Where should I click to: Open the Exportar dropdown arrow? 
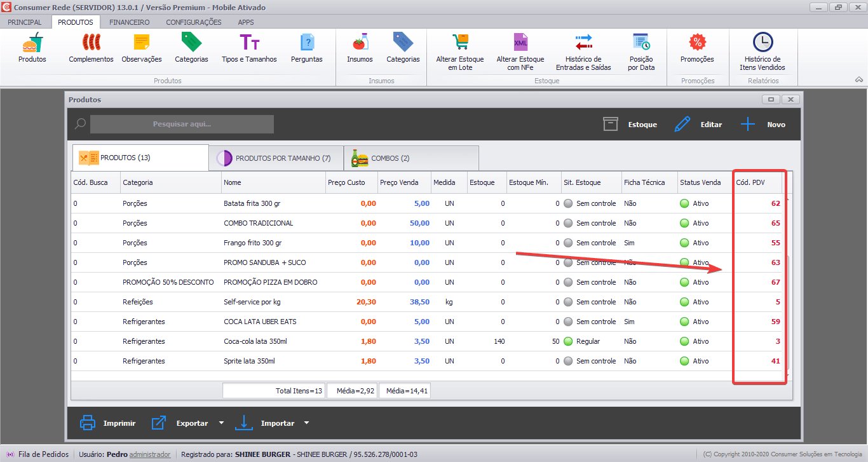click(221, 423)
